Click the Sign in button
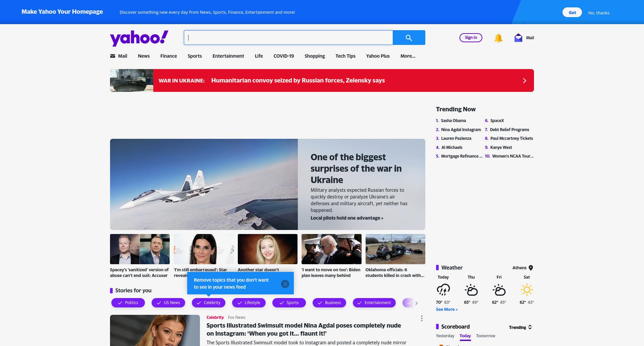 tap(471, 38)
